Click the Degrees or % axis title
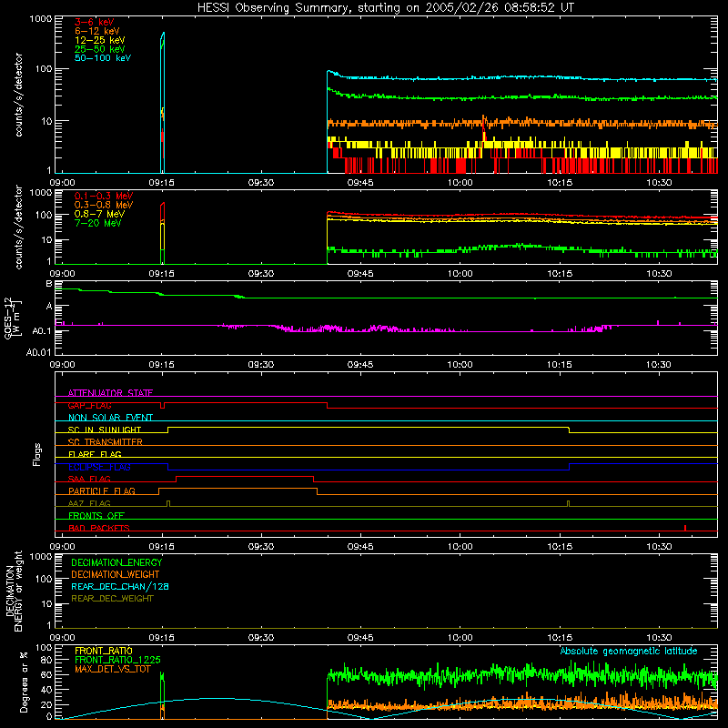This screenshot has height=728, width=728. pyautogui.click(x=24, y=682)
